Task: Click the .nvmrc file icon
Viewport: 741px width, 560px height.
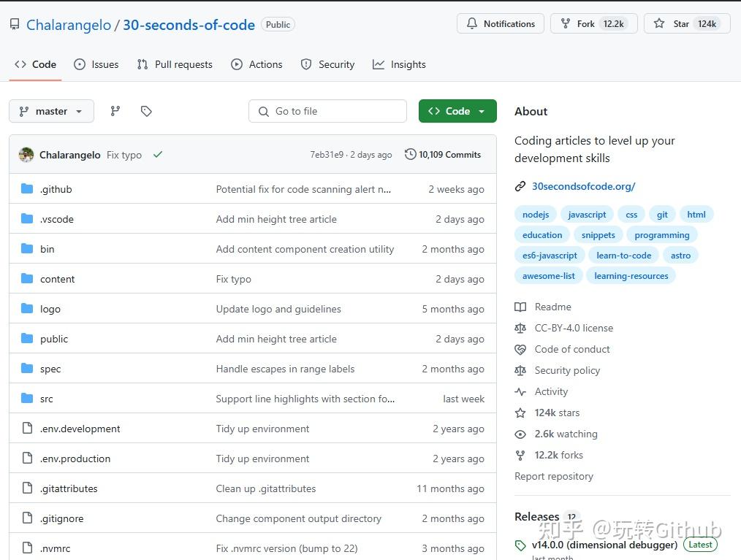Action: [x=28, y=548]
